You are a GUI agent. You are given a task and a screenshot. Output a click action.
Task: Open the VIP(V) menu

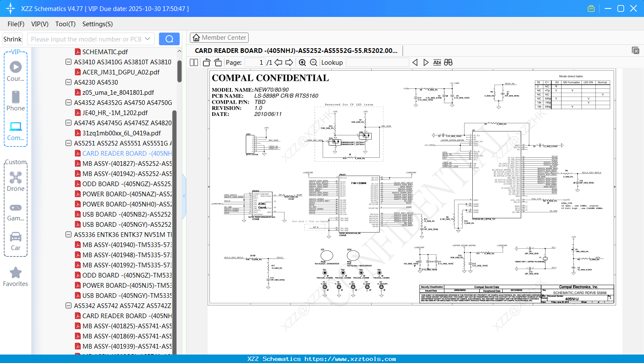[40, 24]
